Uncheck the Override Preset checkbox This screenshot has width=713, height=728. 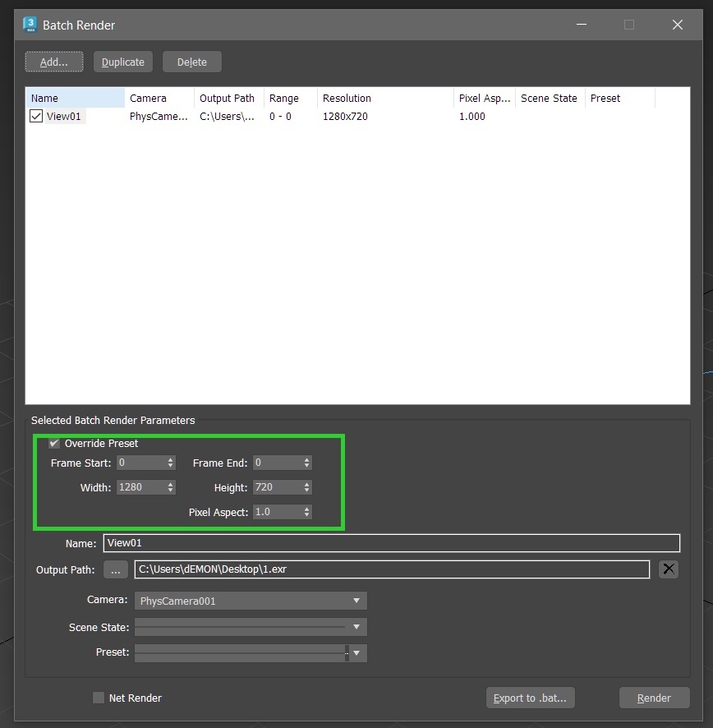[55, 444]
